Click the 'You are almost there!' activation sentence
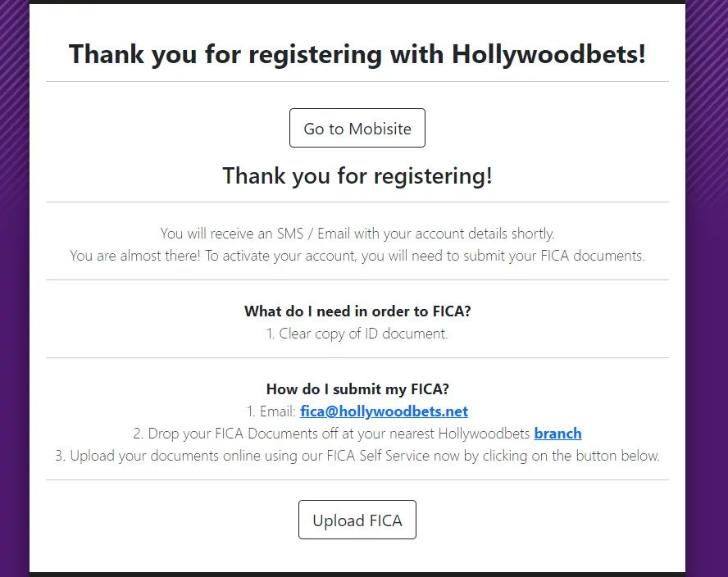 click(x=357, y=256)
